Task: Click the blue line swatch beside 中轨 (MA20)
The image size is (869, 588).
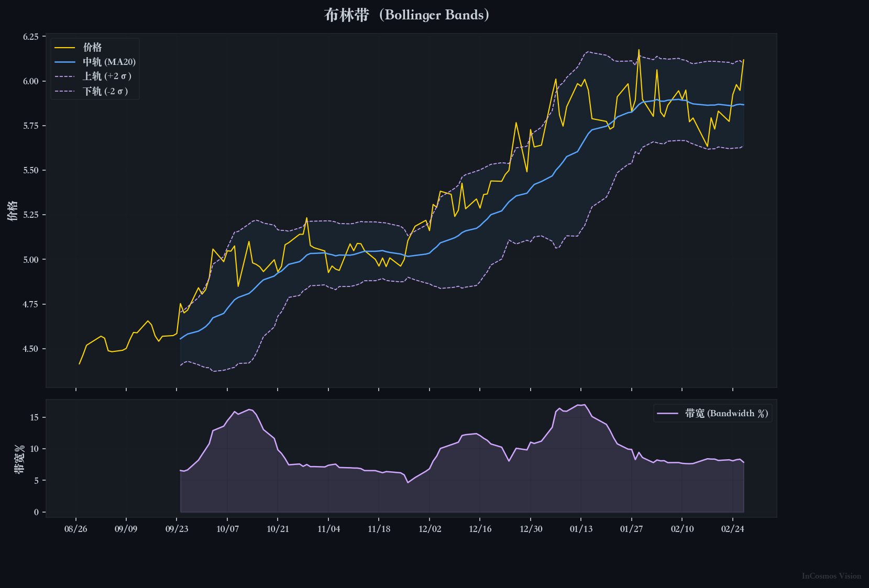Action: point(64,62)
